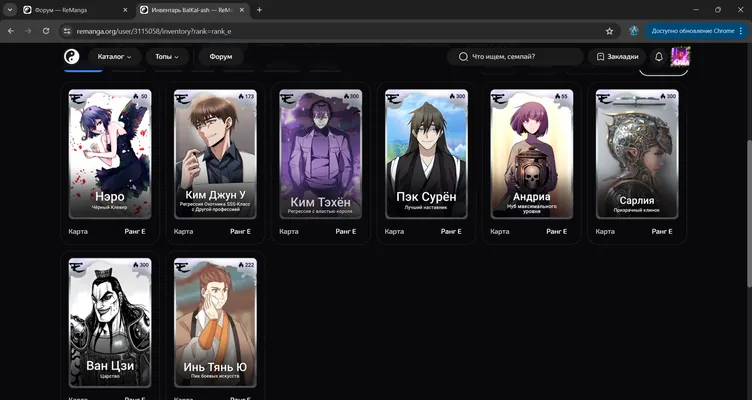Open the Chrome tab search chevron

(10, 10)
